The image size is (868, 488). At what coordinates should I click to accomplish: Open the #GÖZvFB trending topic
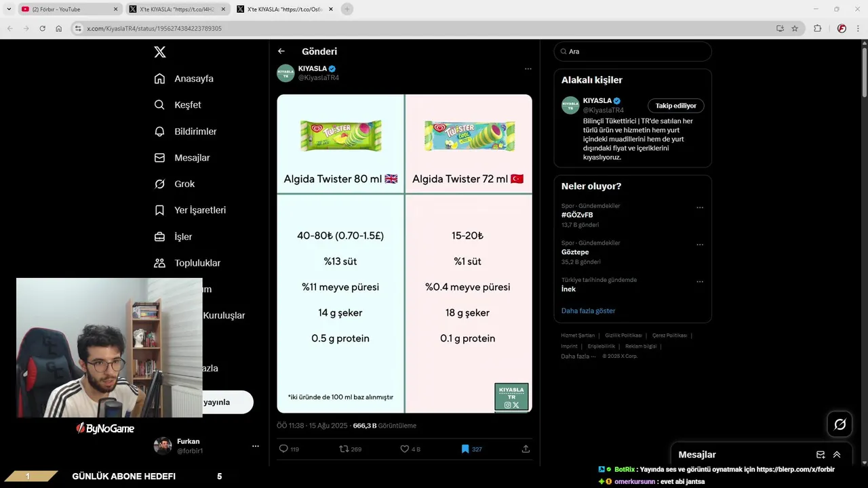point(577,215)
